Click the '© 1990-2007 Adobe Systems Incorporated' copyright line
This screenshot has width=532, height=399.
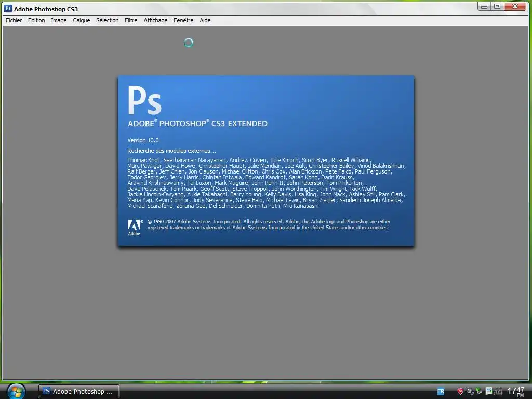click(194, 221)
